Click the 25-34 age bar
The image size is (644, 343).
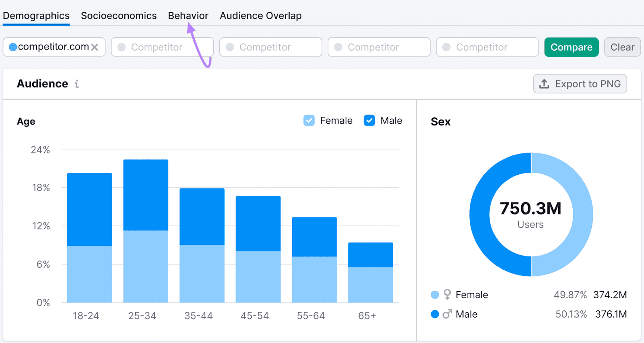click(x=146, y=231)
